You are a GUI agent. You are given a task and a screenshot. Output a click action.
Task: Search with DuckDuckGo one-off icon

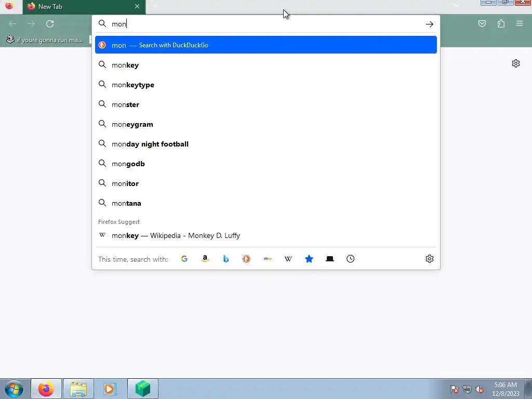coord(247,259)
